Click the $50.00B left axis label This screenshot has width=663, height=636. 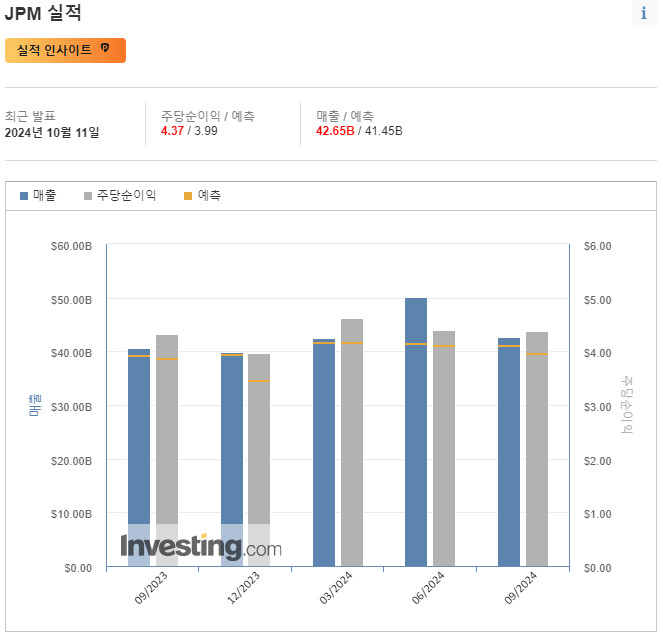pos(71,300)
